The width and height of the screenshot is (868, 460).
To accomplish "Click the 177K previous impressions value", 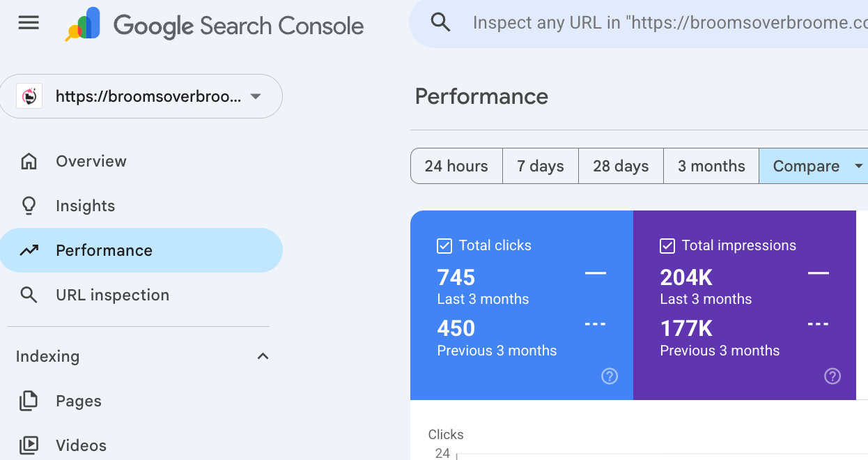I will pyautogui.click(x=686, y=328).
